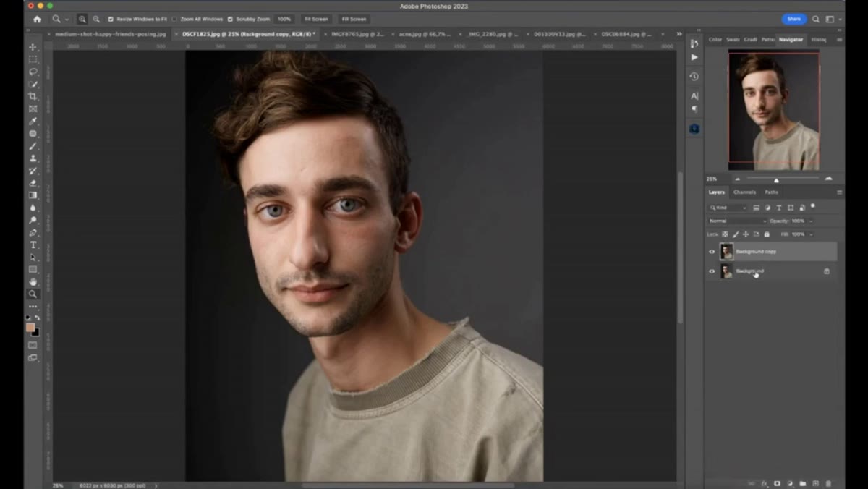Open the collapsed History panel icon

pos(694,77)
